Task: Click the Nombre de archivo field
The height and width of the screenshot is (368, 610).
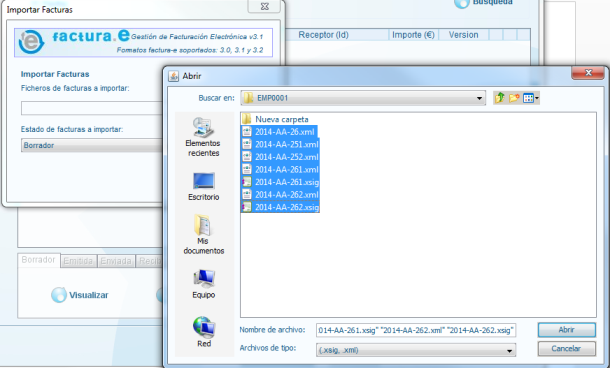Action: 416,330
